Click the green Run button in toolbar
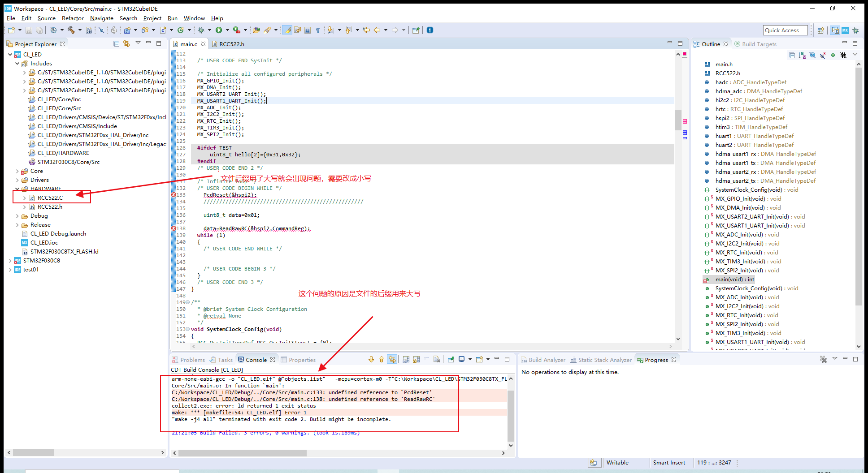This screenshot has width=868, height=473. coord(219,30)
